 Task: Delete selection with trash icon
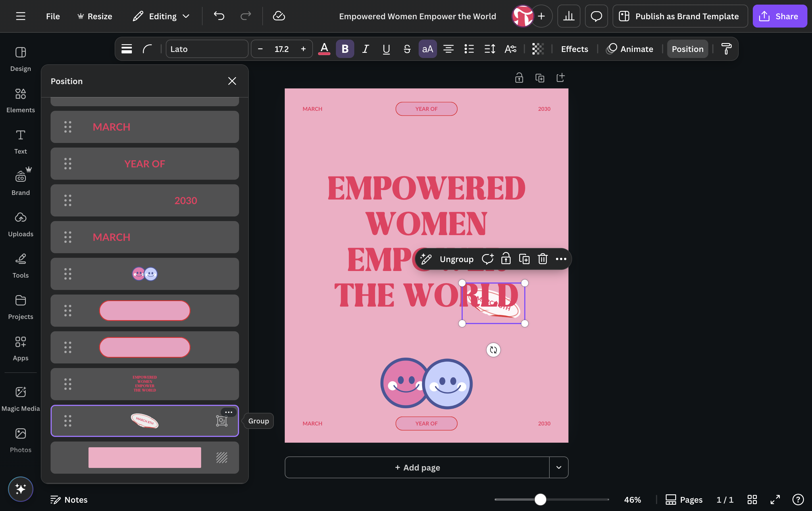[542, 259]
